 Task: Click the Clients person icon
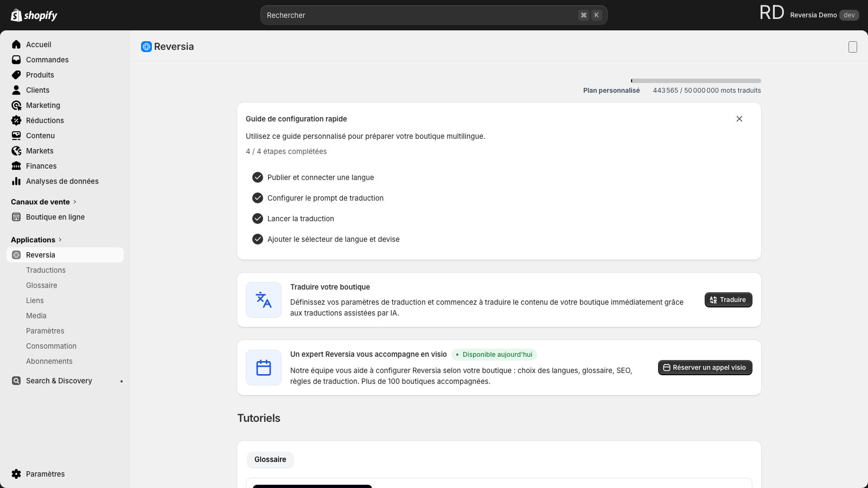[16, 90]
